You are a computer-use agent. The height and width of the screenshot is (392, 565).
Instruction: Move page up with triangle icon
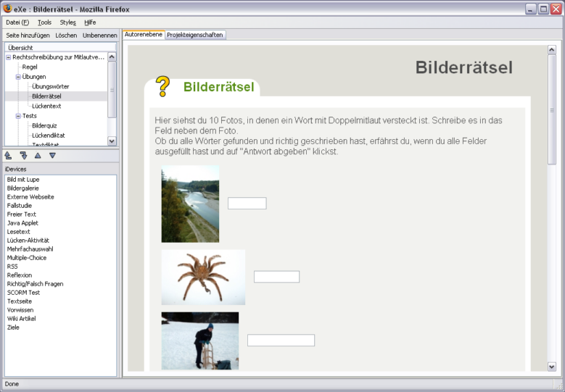[x=38, y=156]
